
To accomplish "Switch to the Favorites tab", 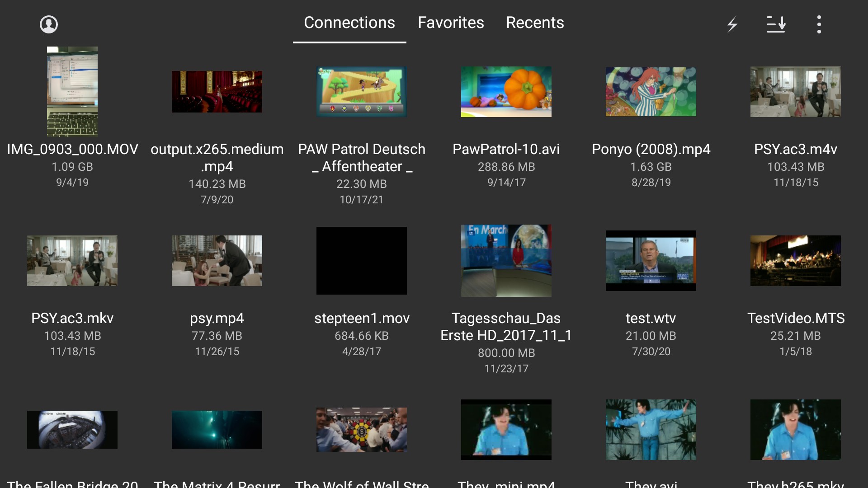I will pyautogui.click(x=451, y=23).
